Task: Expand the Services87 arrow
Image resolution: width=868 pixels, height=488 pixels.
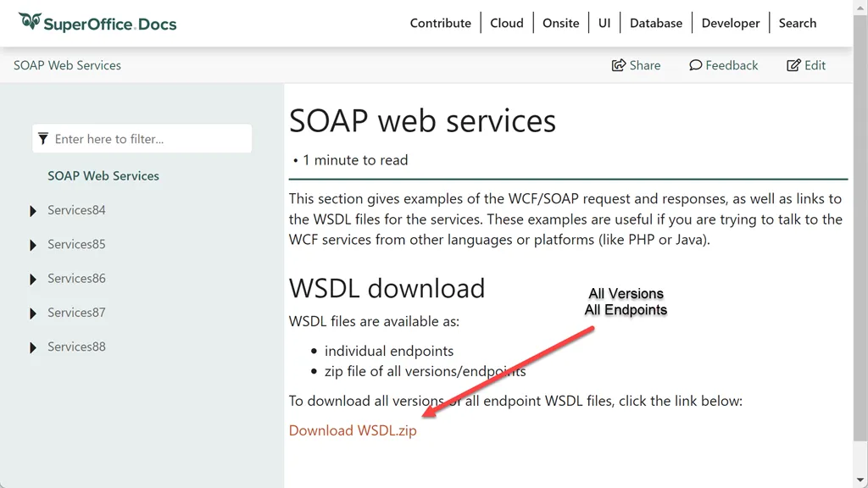Action: click(33, 313)
